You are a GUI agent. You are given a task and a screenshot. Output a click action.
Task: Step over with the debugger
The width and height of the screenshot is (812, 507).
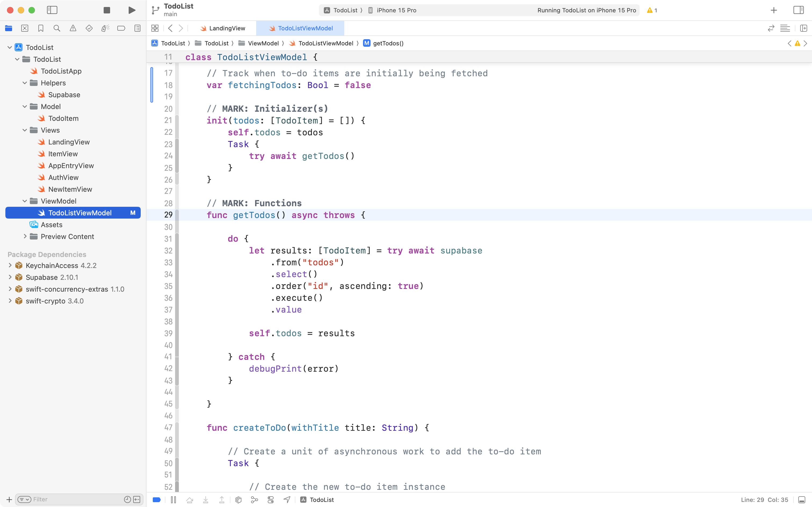tap(189, 499)
